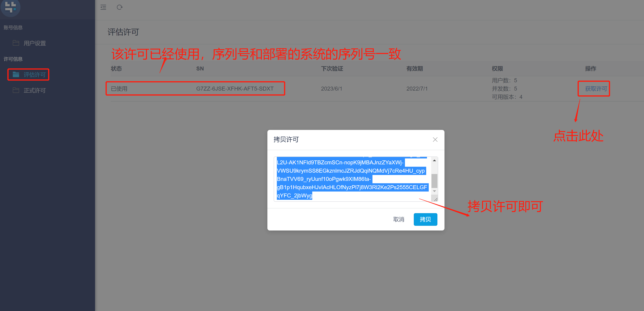Click the 拷贝许可 dialog title
Image resolution: width=644 pixels, height=311 pixels.
[286, 140]
